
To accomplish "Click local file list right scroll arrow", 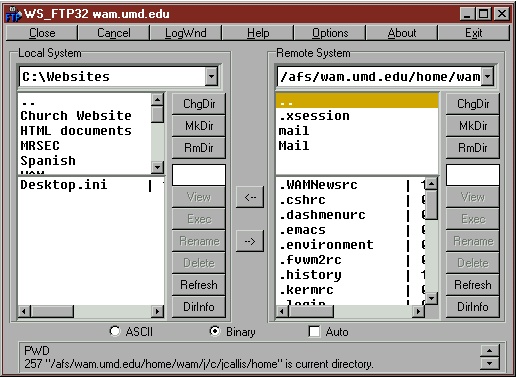I will click(x=157, y=312).
